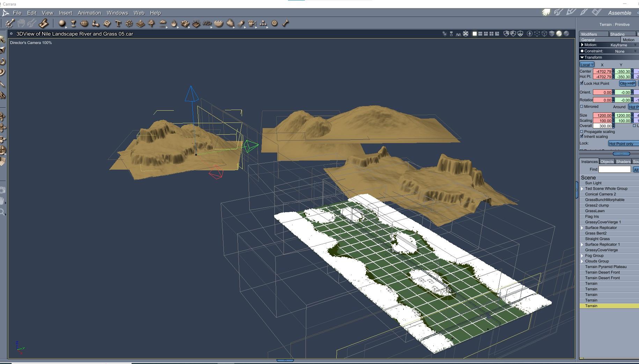The image size is (639, 364).
Task: Insert dynamic hair with the grass icon
Action: pos(196,23)
